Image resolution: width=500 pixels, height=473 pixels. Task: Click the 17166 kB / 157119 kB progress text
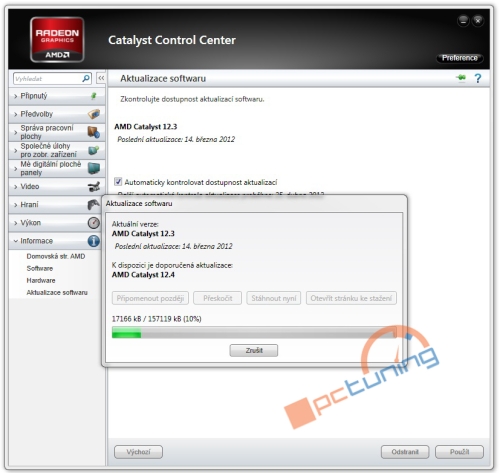coord(156,319)
